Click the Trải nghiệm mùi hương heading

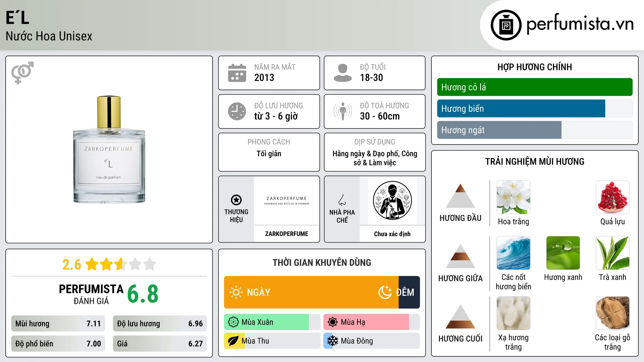(535, 162)
